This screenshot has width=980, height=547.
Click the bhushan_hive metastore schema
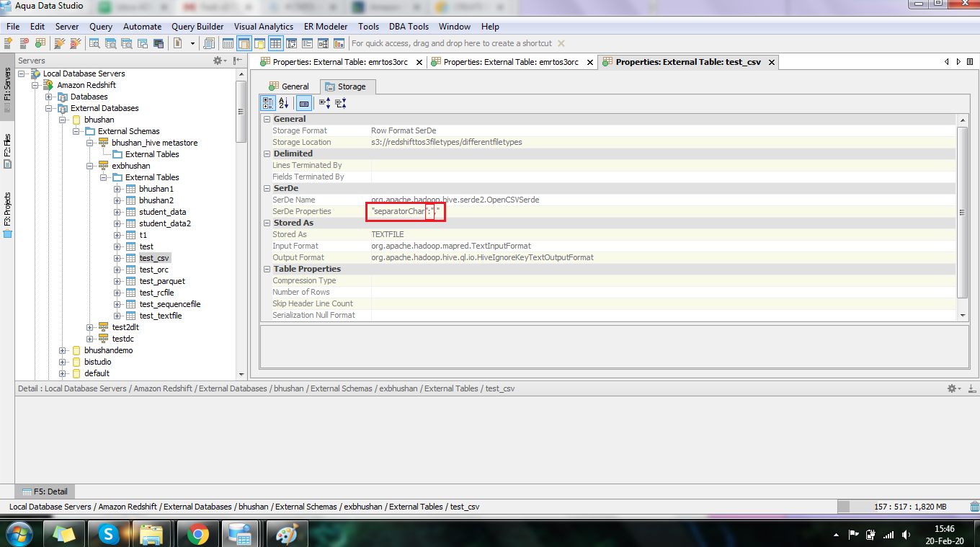pos(154,143)
